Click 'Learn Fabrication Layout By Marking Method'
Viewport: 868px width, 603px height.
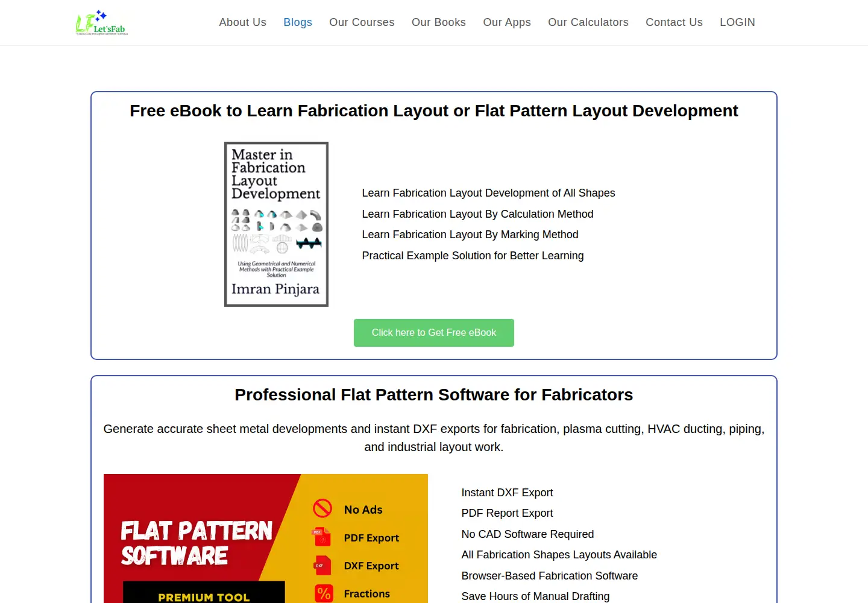pyautogui.click(x=470, y=235)
